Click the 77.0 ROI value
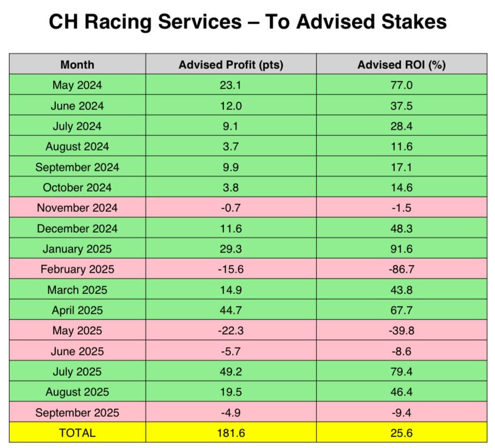495x448 pixels. (x=402, y=85)
